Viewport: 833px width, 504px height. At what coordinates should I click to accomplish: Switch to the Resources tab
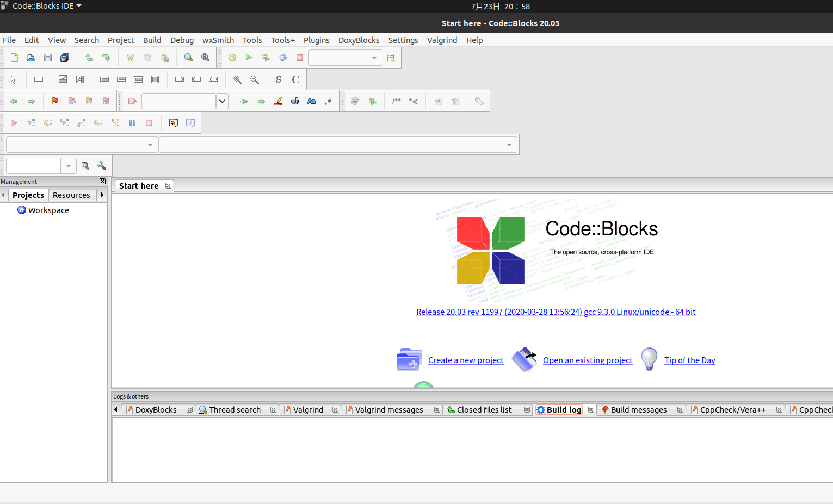[x=71, y=195]
